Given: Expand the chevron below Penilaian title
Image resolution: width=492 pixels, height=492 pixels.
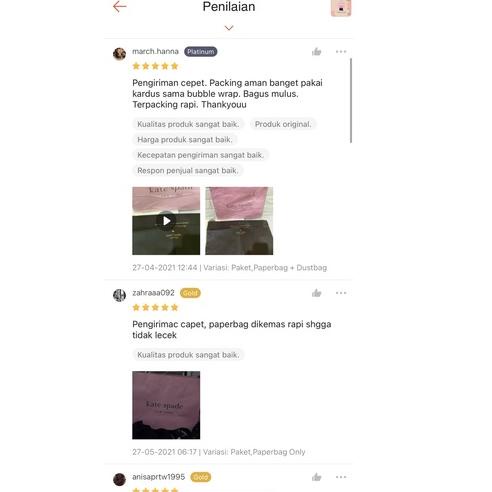Looking at the screenshot, I should [229, 28].
